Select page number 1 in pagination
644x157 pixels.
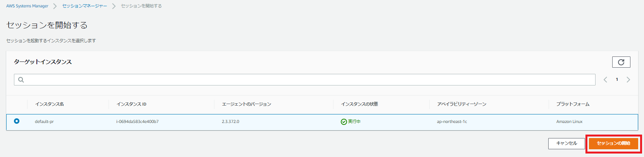(x=617, y=80)
